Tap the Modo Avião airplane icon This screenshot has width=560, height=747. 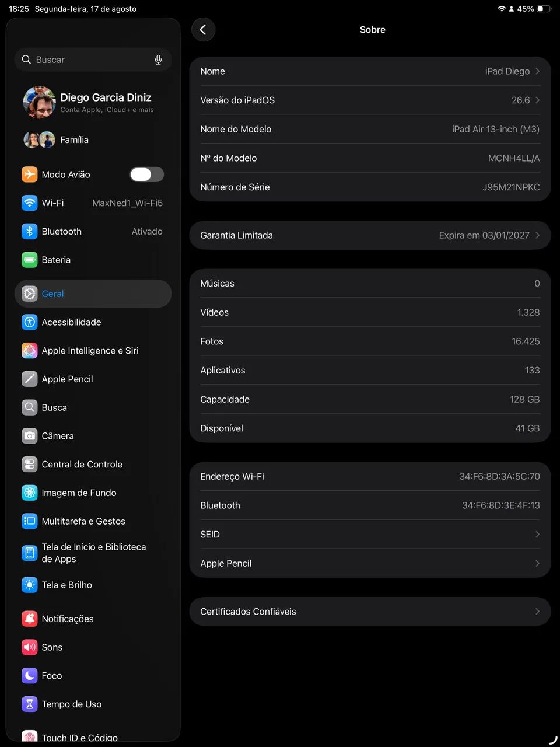point(30,174)
